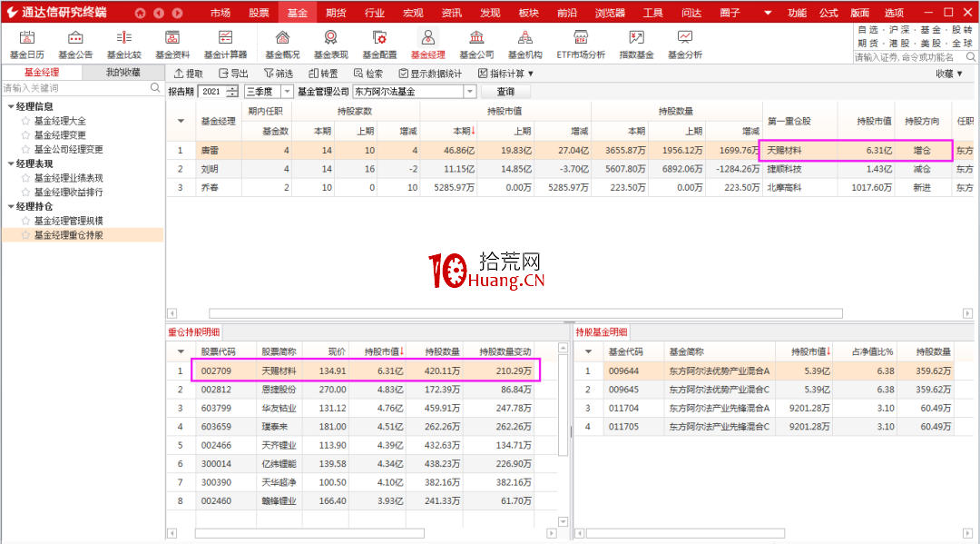Click the search icon in command input box
Image resolution: width=980 pixels, height=544 pixels.
point(971,57)
